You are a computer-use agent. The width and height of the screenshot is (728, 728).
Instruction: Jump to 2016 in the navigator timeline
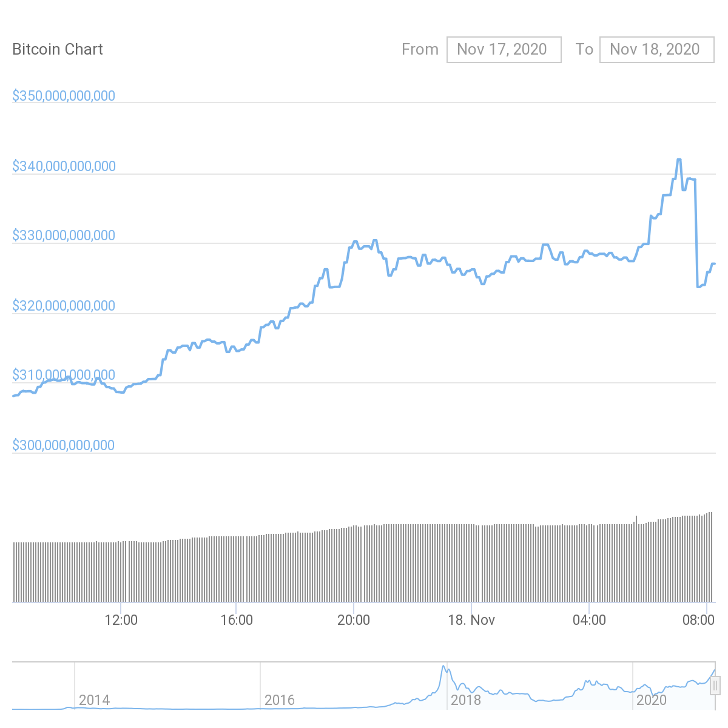click(280, 700)
